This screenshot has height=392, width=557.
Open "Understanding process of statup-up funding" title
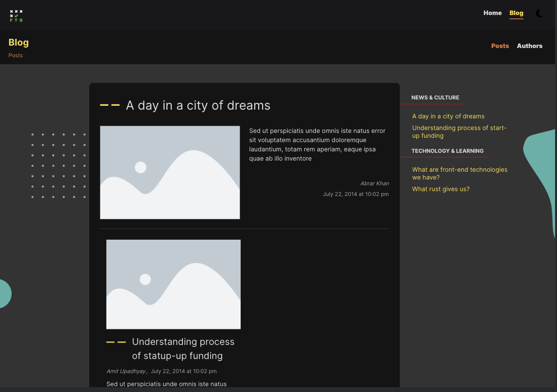pos(183,349)
